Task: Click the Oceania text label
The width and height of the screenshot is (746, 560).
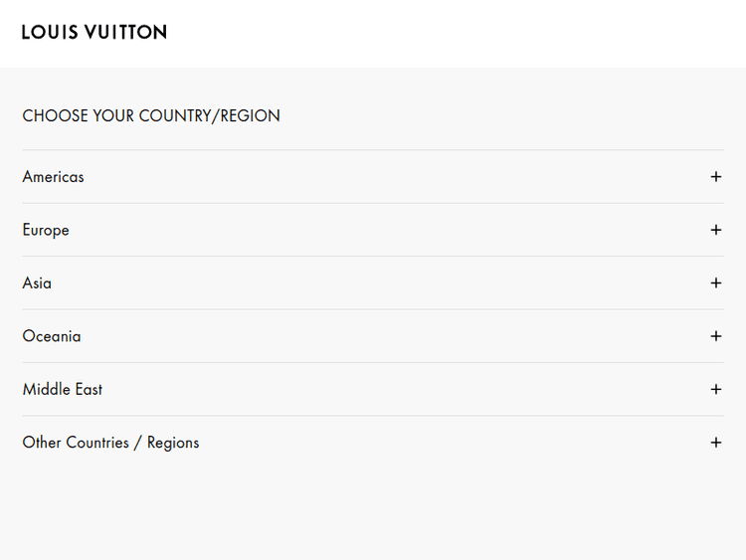Action: [x=52, y=336]
